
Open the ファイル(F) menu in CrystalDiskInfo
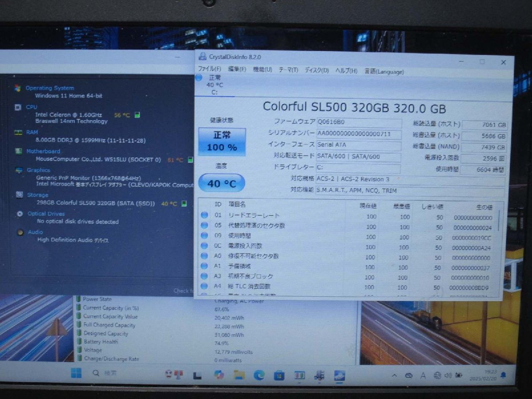(x=209, y=69)
